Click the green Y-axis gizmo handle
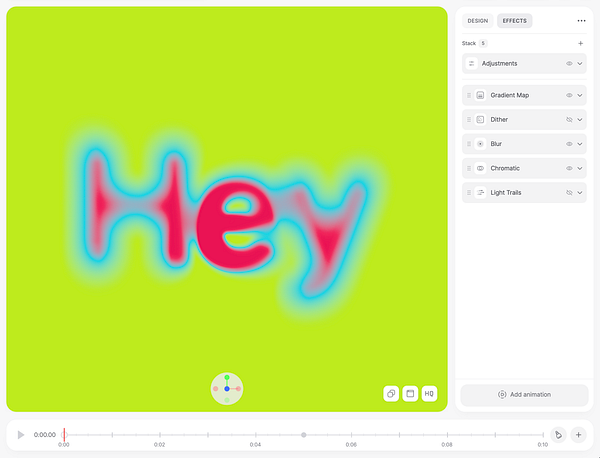Screen dimensions: 600x458 (x=227, y=378)
